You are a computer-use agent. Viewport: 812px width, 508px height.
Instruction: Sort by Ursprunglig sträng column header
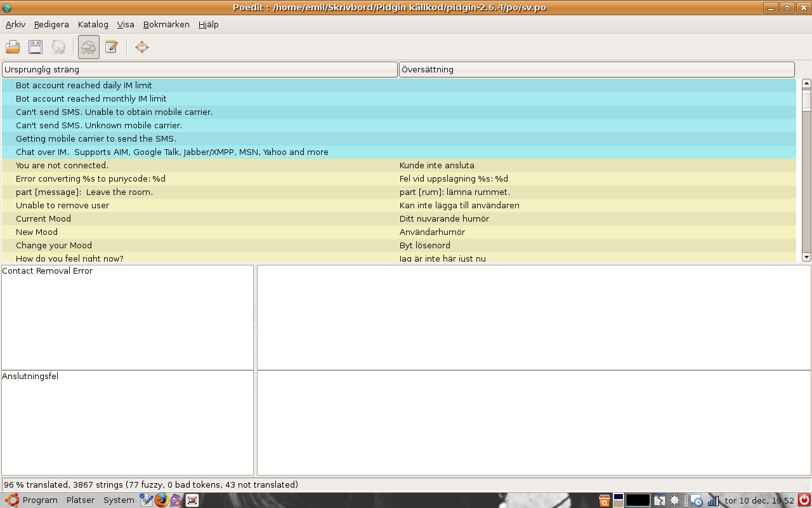point(200,69)
